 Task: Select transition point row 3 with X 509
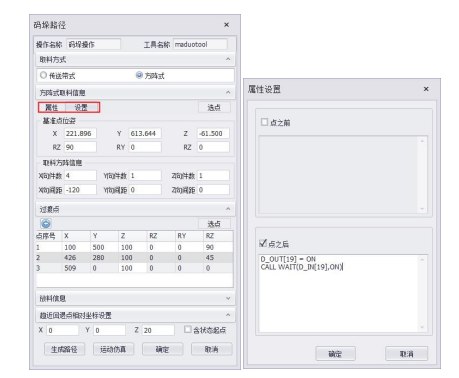(x=134, y=268)
